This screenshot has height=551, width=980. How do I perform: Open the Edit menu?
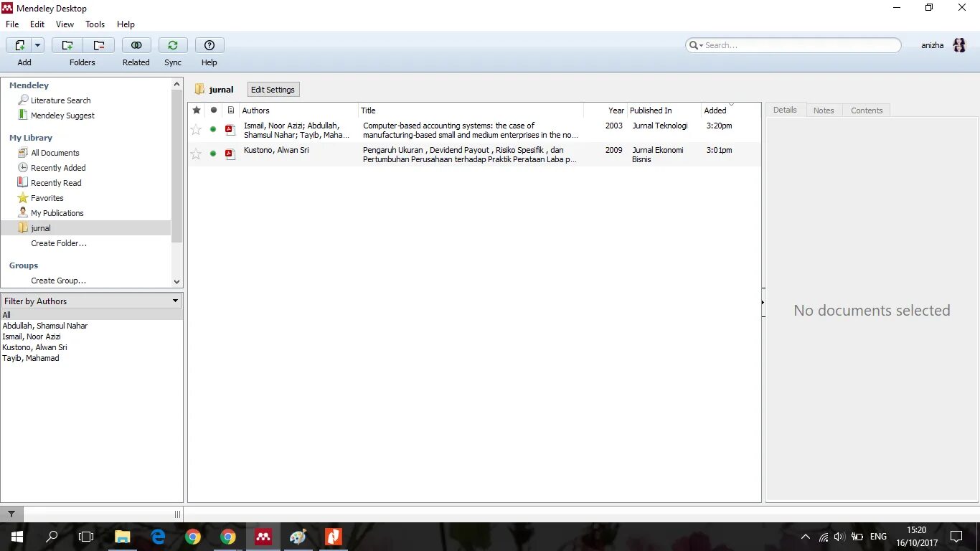click(37, 24)
